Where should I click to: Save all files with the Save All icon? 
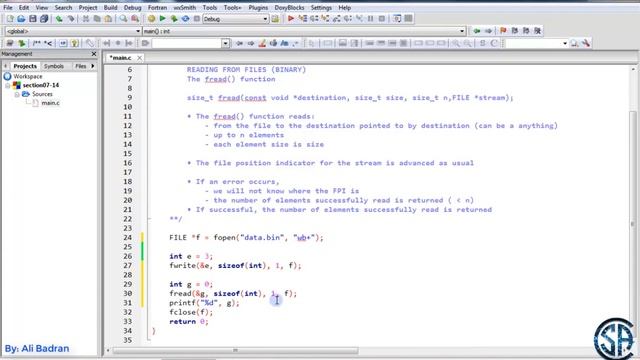coord(44,19)
